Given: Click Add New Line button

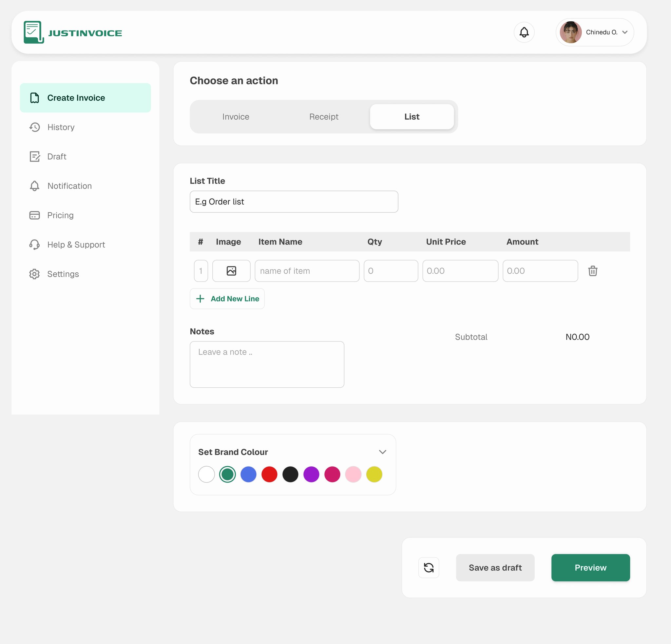Looking at the screenshot, I should (227, 299).
